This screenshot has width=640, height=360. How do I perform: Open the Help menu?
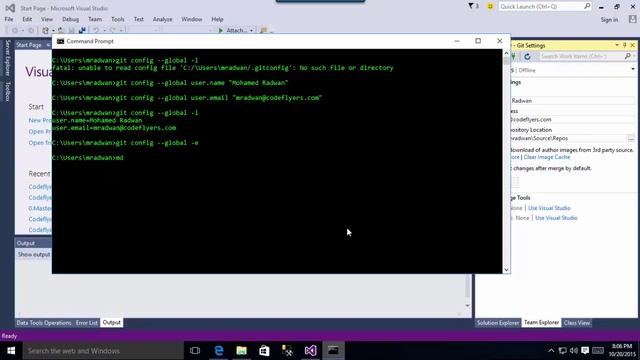pyautogui.click(x=217, y=19)
